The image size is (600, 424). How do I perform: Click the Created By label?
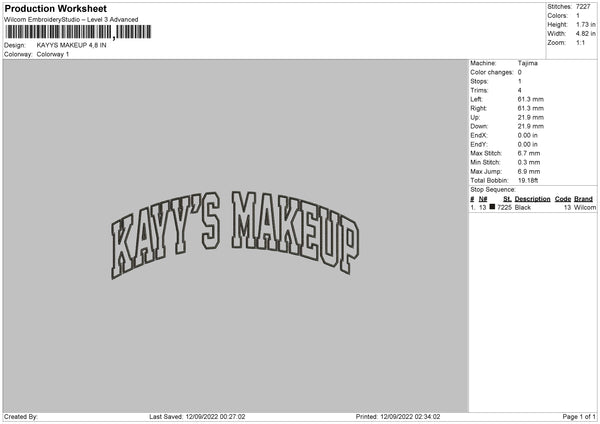[x=21, y=417]
